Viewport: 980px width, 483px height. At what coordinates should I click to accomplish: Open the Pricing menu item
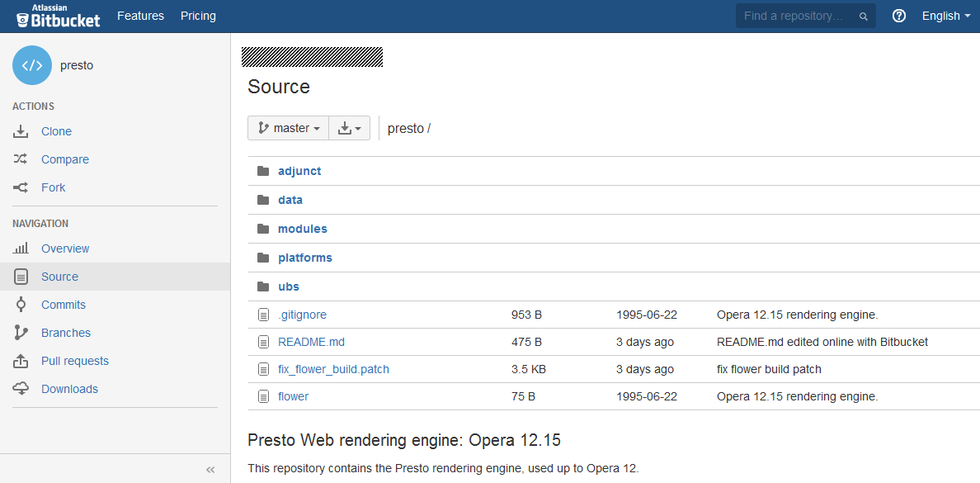click(198, 17)
